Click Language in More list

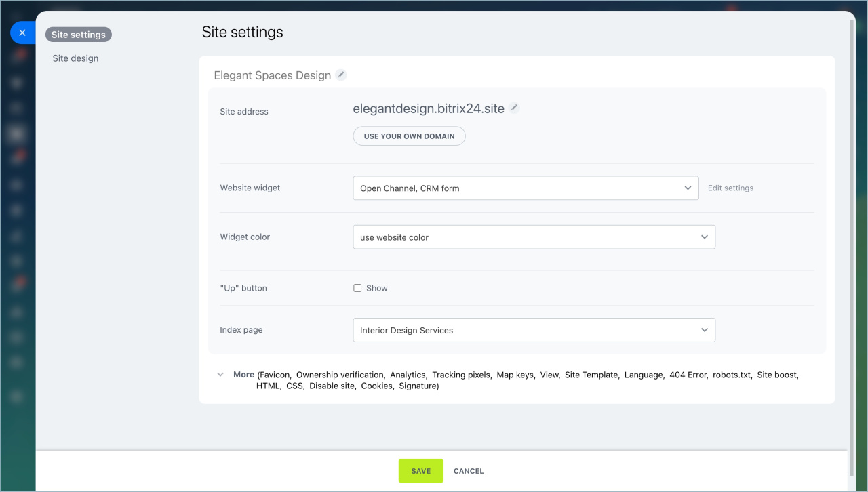pos(644,375)
